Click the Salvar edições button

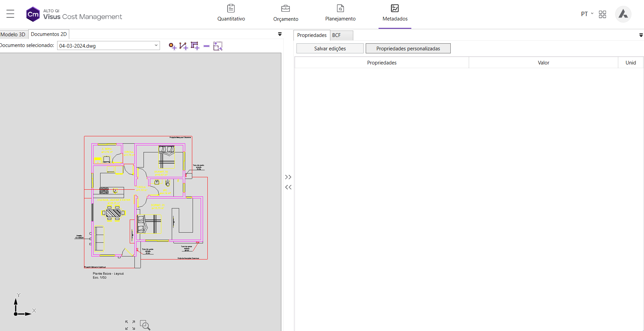[330, 48]
